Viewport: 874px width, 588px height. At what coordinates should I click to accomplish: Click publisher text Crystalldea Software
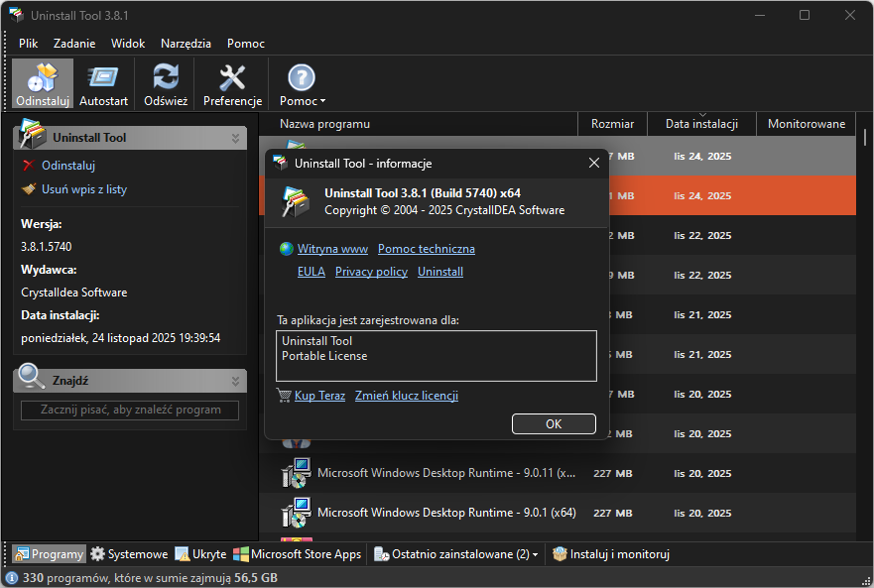tap(74, 293)
